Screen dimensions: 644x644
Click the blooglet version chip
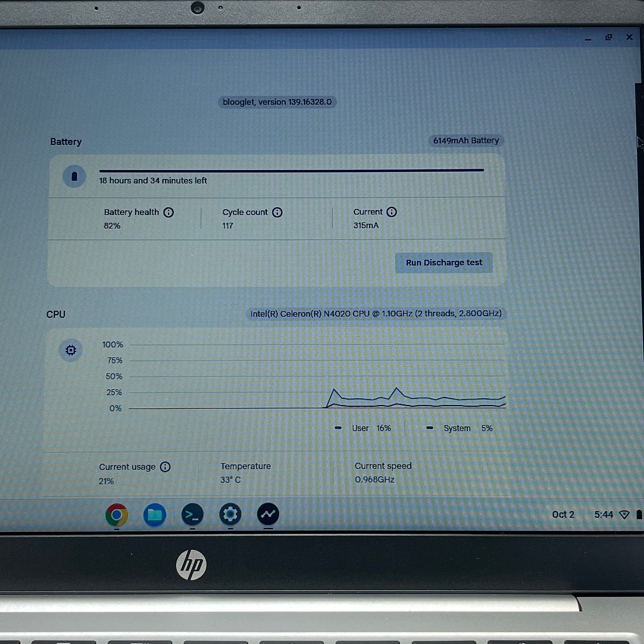[277, 102]
